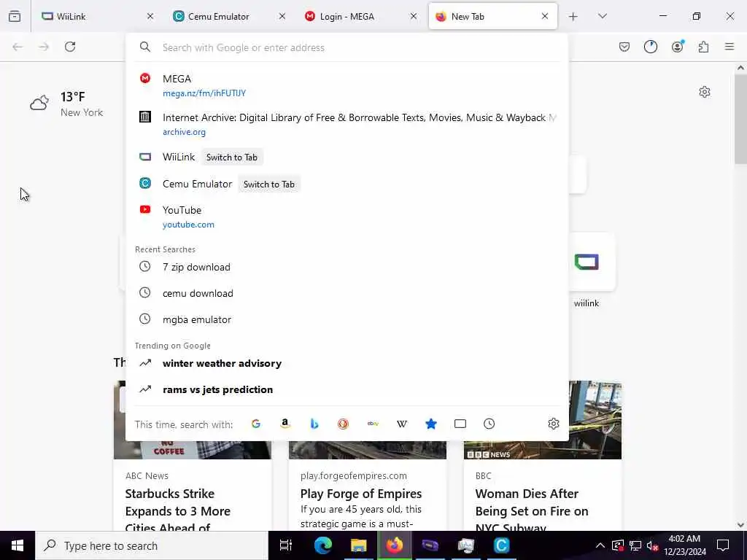
Task: Open a new tab with plus button
Action: tap(573, 17)
